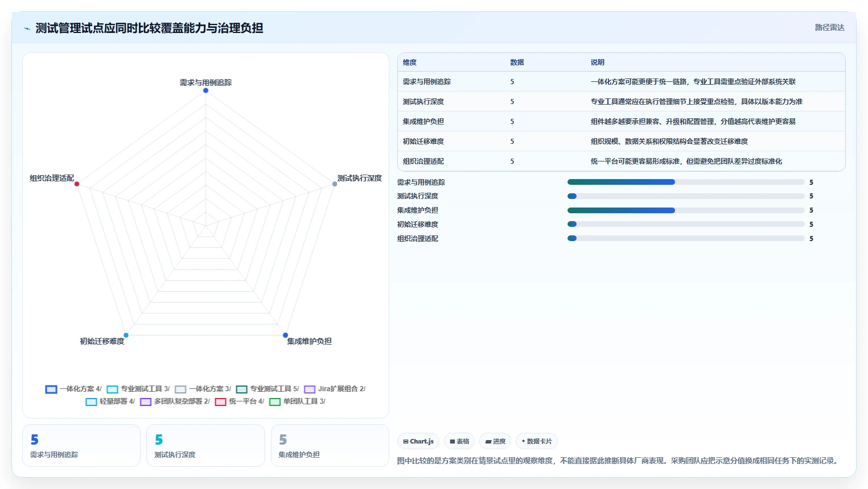Viewport: 868px width, 489px height.
Task: Toggle the Jira扩展组合 2/ legend series
Action: coord(335,389)
